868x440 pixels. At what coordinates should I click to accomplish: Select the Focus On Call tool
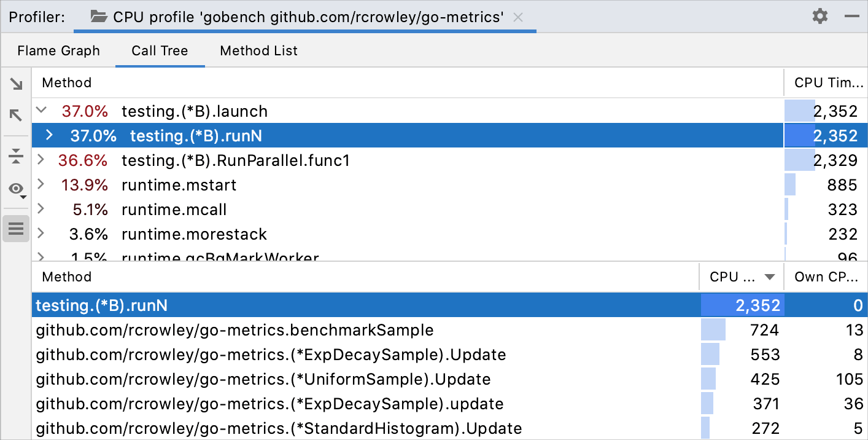16,116
